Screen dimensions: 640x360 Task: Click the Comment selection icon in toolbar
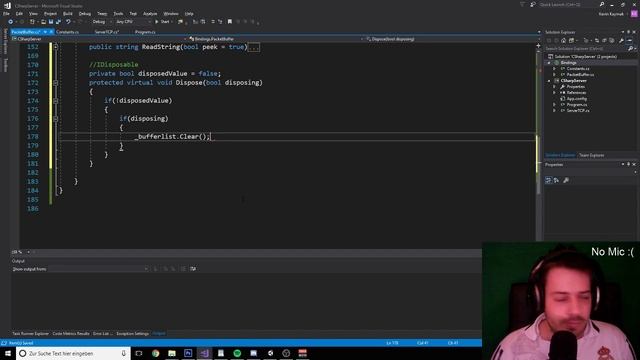click(213, 22)
